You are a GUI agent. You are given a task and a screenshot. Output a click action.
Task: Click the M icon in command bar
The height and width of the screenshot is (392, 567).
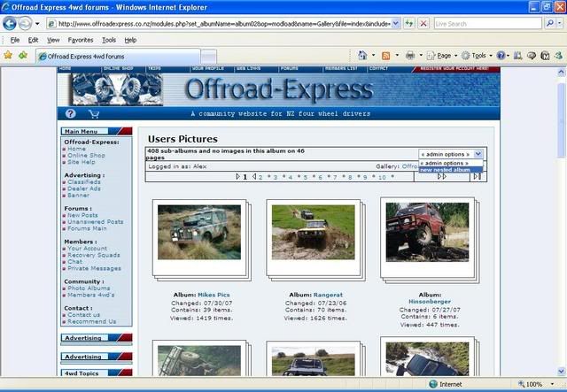[x=545, y=56]
